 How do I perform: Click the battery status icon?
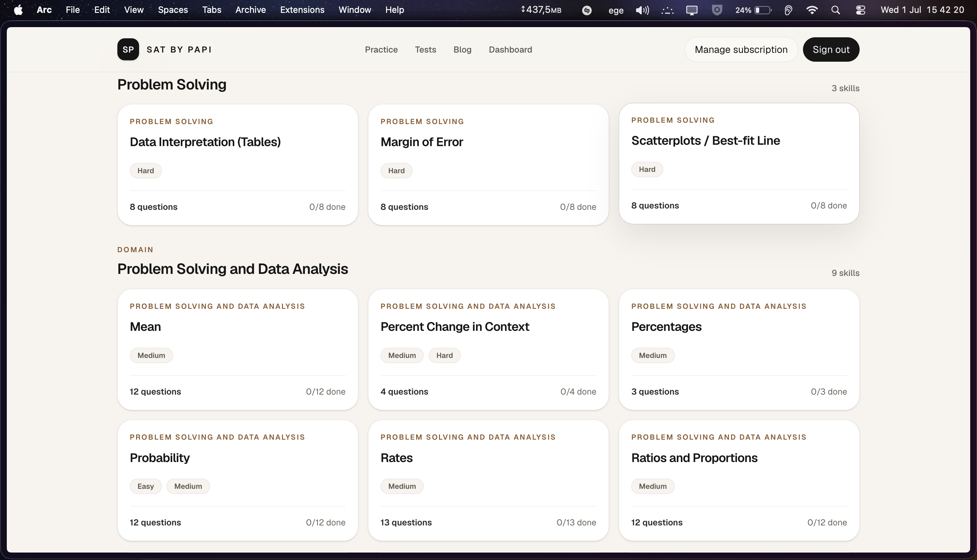click(763, 10)
